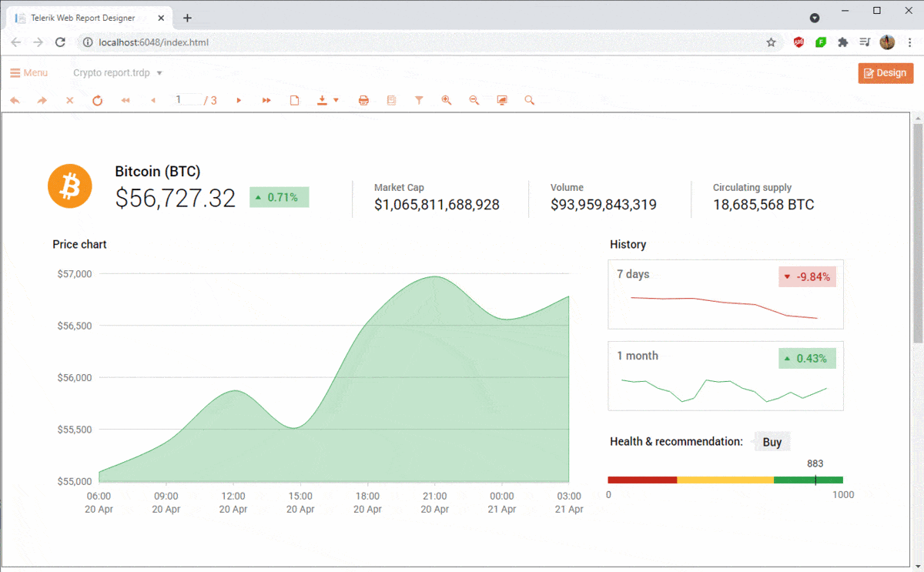The width and height of the screenshot is (924, 572).
Task: Toggle print preview page icon
Action: [294, 100]
